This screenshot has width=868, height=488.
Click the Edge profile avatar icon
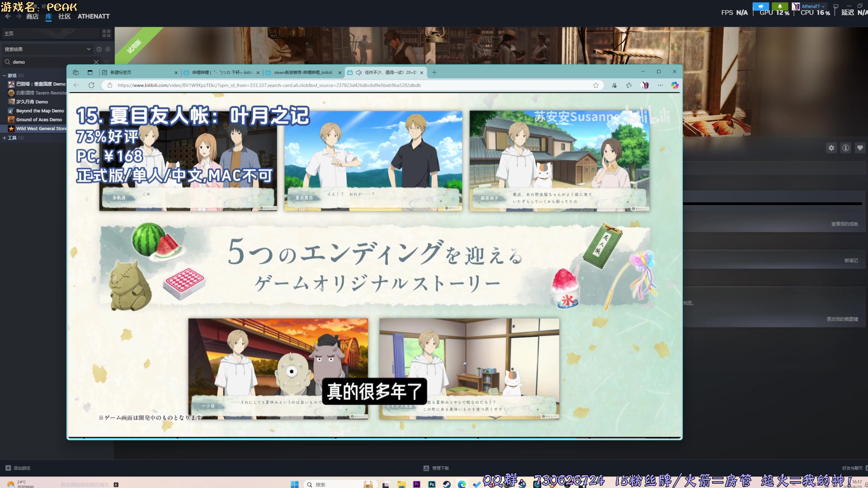pyautogui.click(x=645, y=85)
